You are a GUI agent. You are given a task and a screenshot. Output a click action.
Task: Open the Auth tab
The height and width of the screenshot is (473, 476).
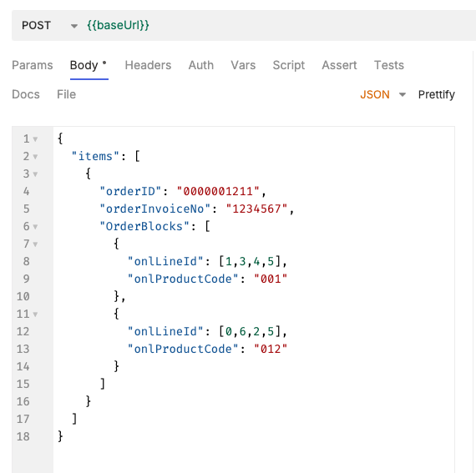pos(201,65)
